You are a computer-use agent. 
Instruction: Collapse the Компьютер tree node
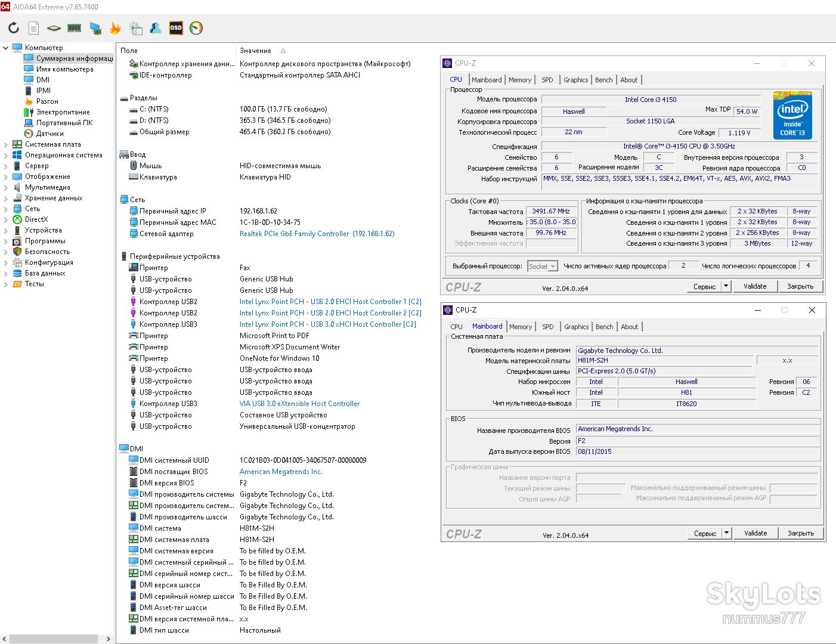tap(6, 48)
